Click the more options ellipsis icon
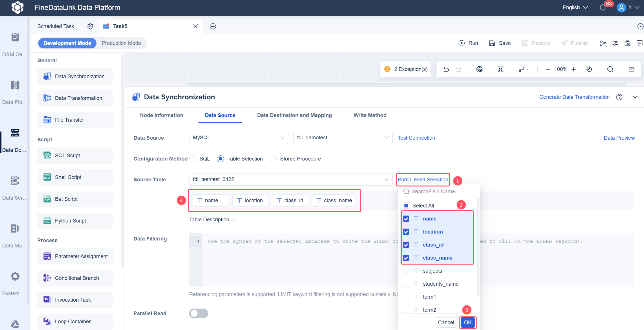The height and width of the screenshot is (330, 644). [640, 26]
